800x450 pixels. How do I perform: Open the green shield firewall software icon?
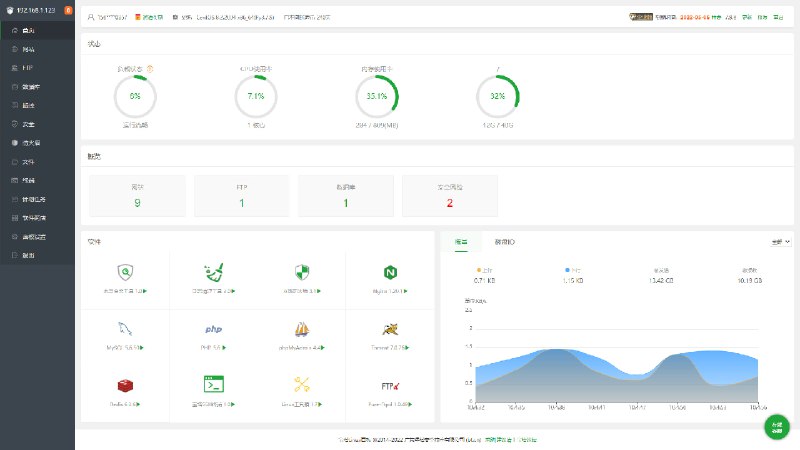(301, 272)
